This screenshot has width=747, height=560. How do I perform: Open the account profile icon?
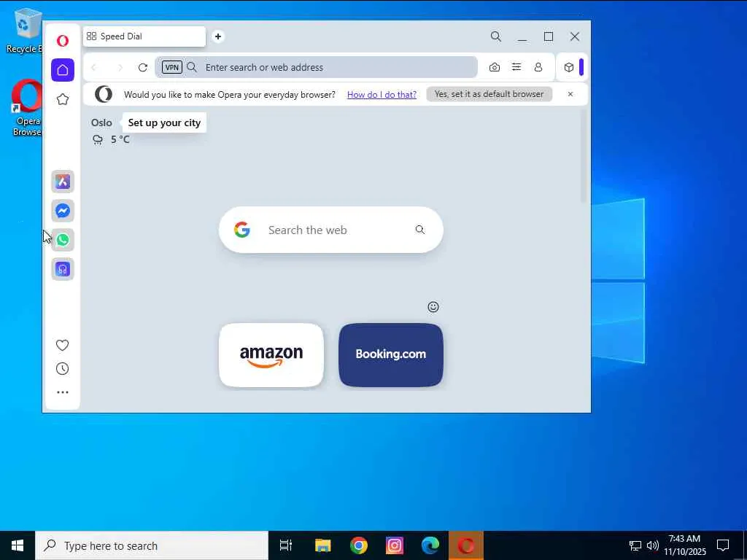(538, 67)
